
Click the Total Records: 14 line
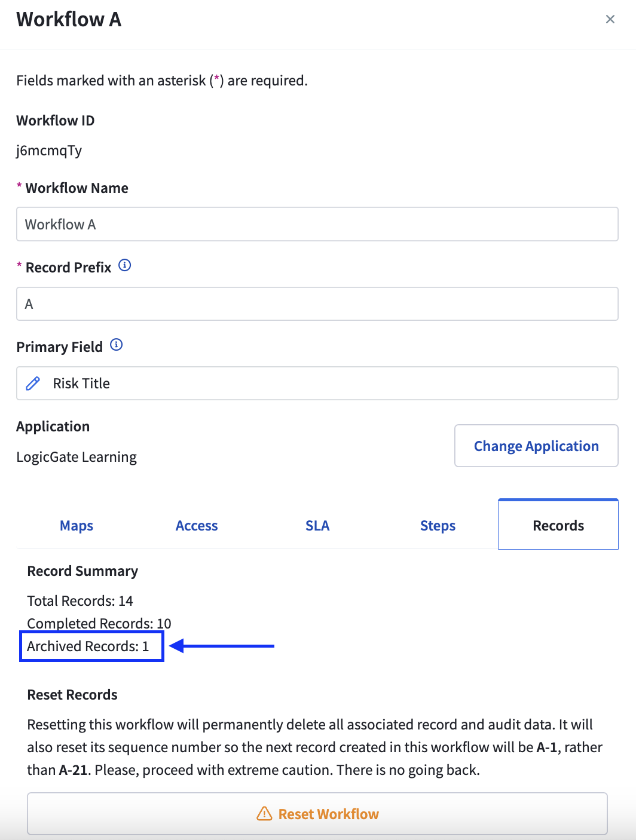click(x=80, y=600)
